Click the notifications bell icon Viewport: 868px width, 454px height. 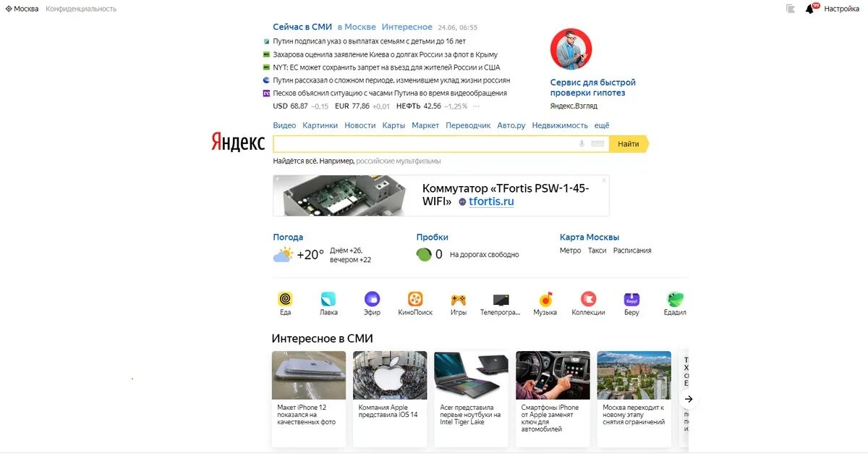pos(811,9)
